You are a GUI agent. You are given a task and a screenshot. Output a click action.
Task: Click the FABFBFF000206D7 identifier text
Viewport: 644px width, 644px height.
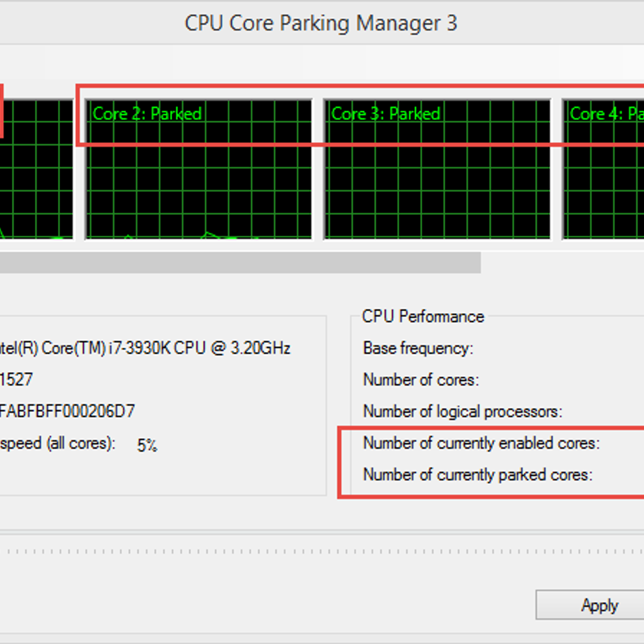pyautogui.click(x=67, y=412)
